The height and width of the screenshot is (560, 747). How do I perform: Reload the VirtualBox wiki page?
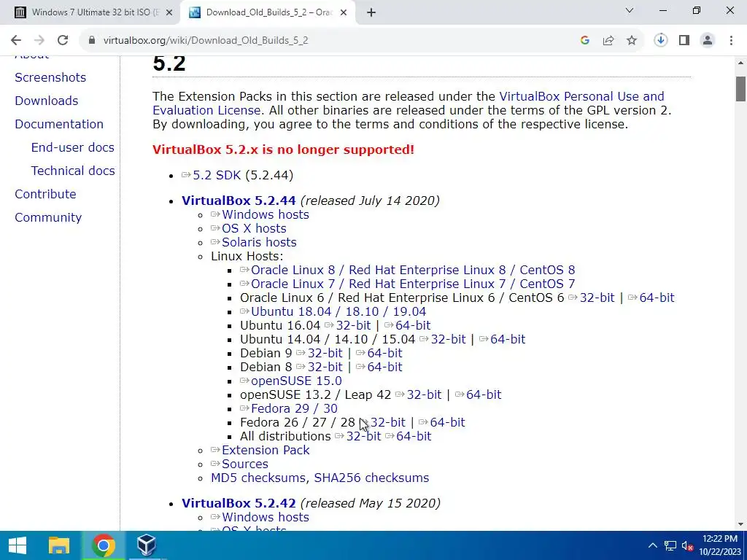[63, 41]
